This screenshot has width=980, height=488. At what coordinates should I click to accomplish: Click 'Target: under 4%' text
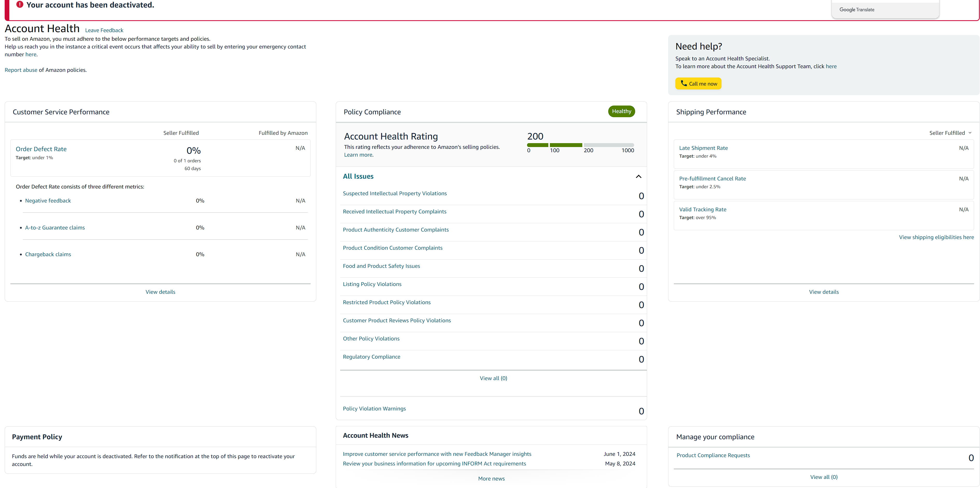pos(697,156)
